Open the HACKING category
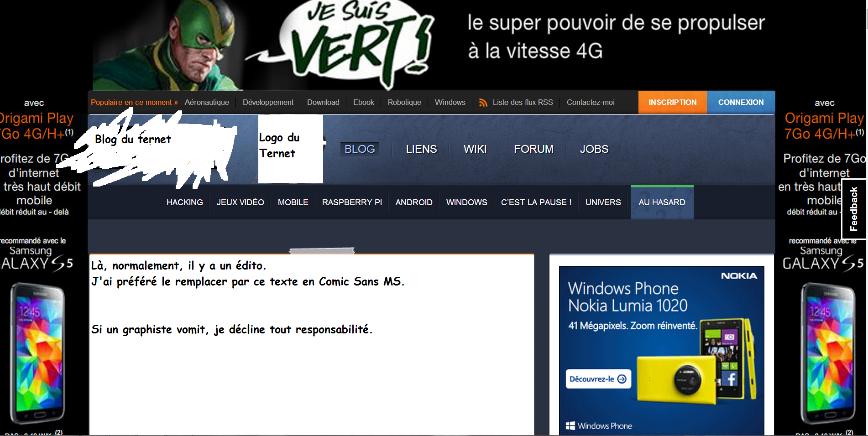This screenshot has height=436, width=868. click(x=185, y=202)
